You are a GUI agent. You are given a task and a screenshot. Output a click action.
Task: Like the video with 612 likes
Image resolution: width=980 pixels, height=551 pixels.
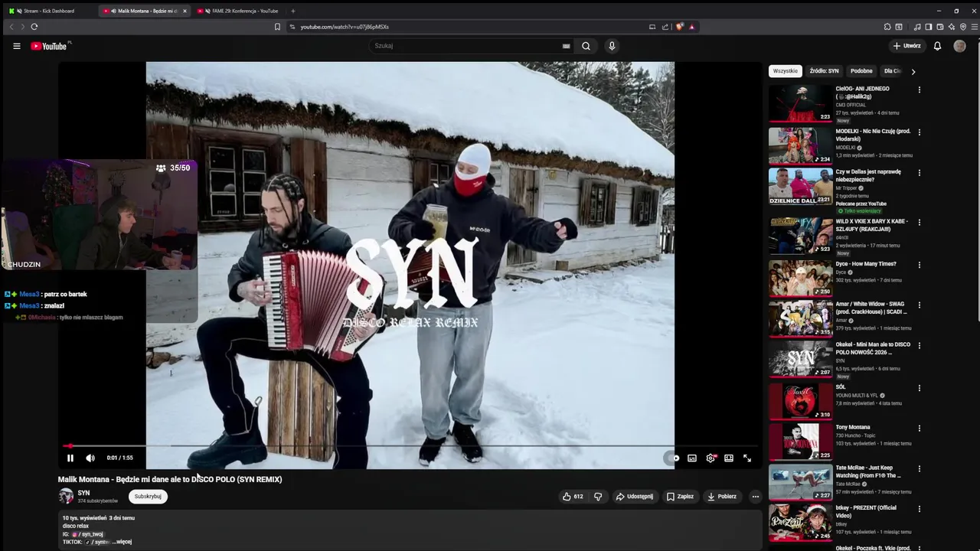[x=573, y=496]
